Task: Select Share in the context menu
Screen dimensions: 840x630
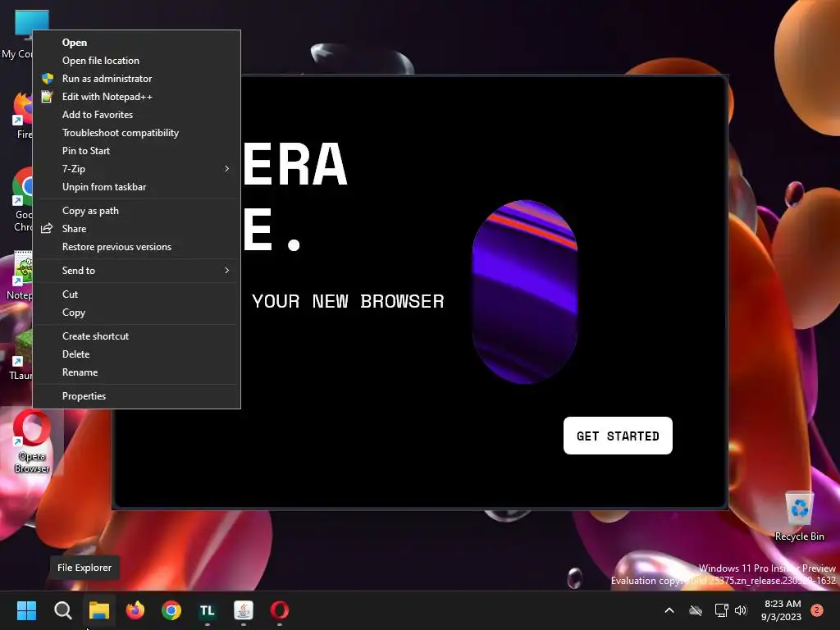Action: point(137,229)
